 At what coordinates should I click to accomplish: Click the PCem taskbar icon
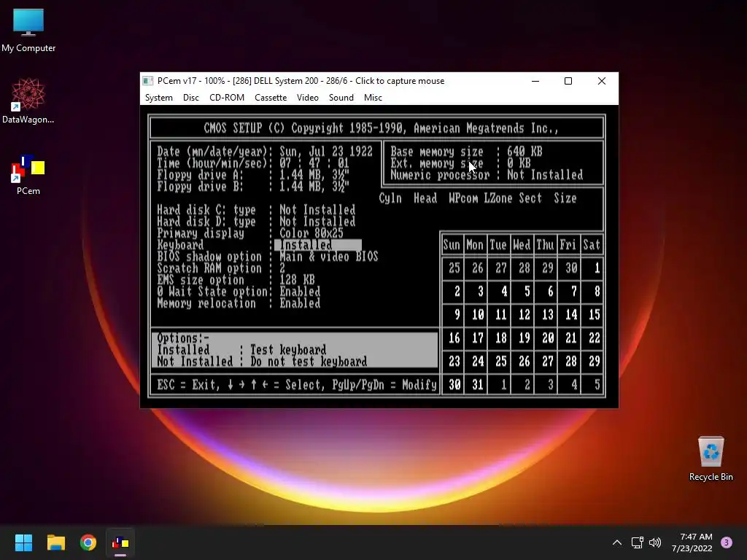[120, 542]
